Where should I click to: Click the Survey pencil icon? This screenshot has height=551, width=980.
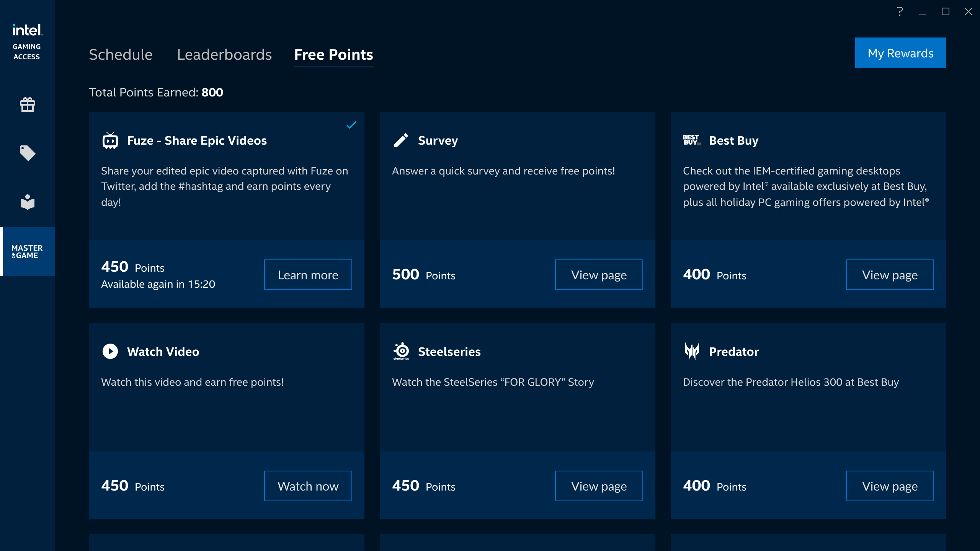point(401,140)
